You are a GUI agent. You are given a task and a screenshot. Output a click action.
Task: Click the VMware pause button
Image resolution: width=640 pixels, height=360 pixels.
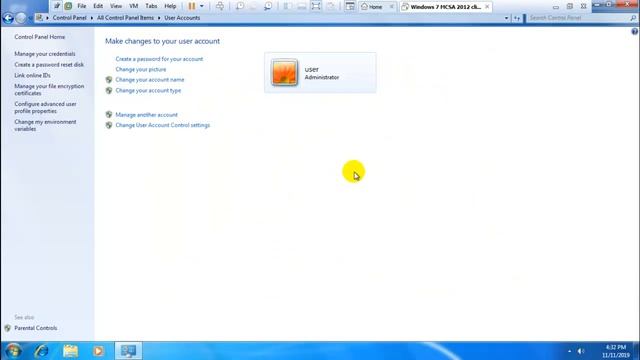point(191,6)
